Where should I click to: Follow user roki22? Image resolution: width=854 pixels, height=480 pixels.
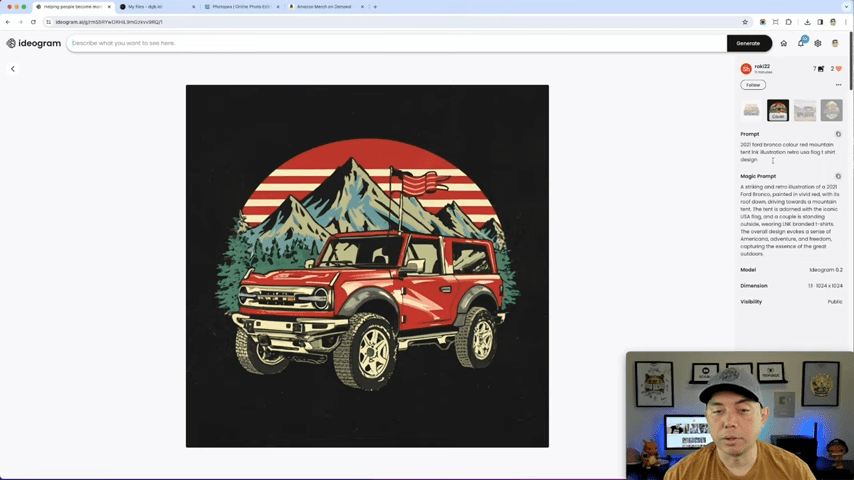[753, 85]
